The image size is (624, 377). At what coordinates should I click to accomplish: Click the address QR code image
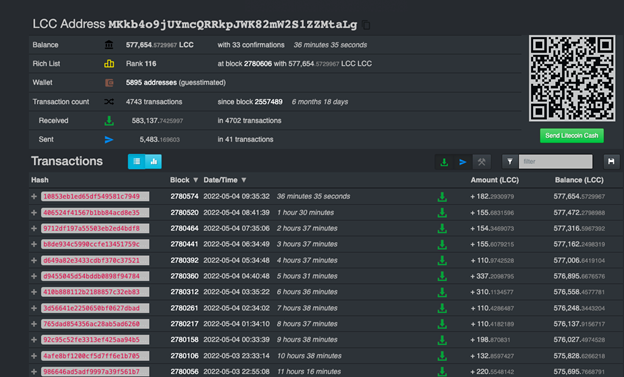pos(571,78)
